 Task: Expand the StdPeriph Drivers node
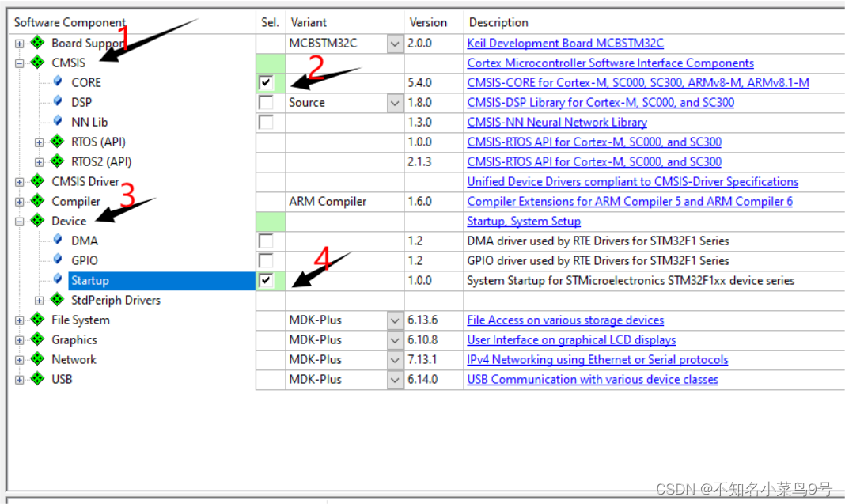(x=40, y=301)
